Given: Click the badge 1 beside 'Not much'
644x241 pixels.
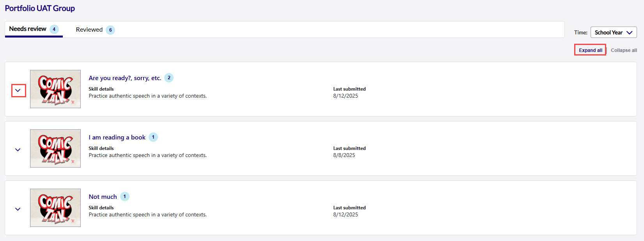Looking at the screenshot, I should [x=125, y=196].
